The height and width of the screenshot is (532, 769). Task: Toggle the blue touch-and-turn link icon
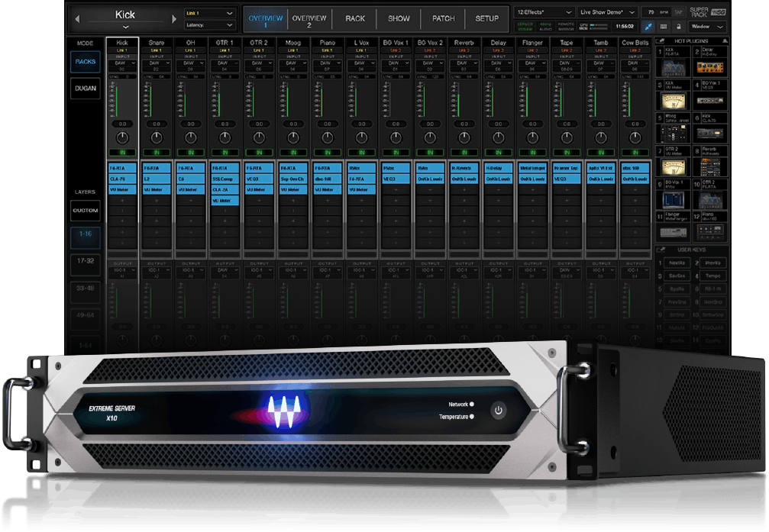click(648, 27)
